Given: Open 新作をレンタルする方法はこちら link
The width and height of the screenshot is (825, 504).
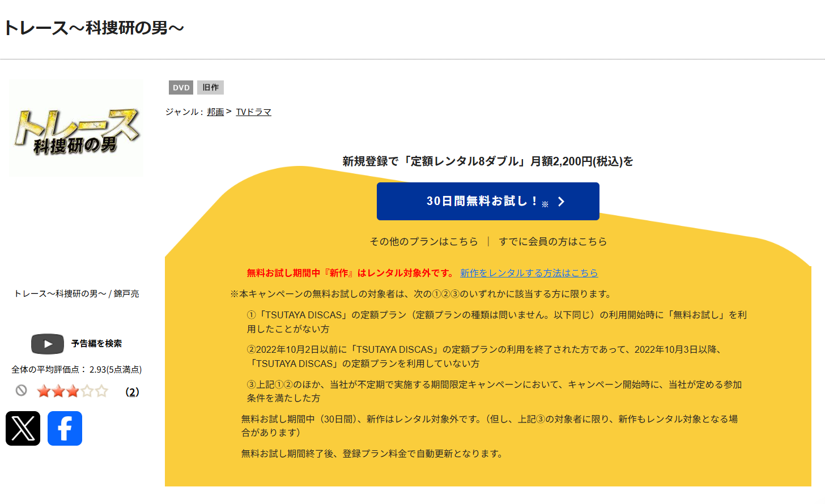Looking at the screenshot, I should pyautogui.click(x=529, y=273).
